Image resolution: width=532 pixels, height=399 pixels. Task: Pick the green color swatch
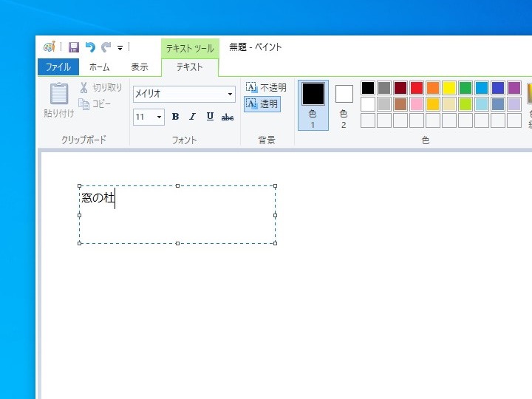[x=465, y=88]
